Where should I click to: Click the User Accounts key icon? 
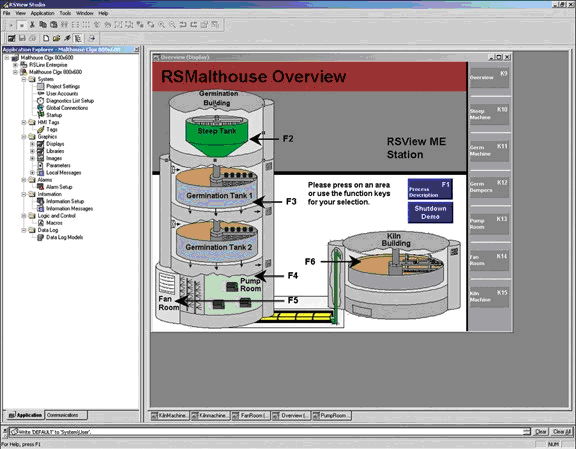click(x=40, y=93)
